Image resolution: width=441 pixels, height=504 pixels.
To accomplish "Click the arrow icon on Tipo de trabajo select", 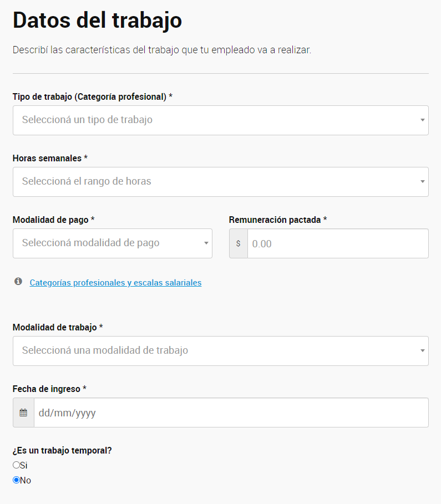I will 423,120.
